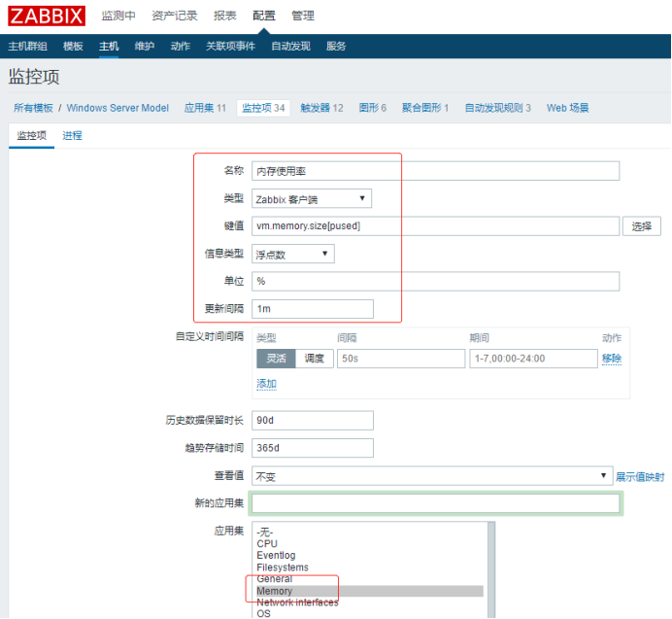Click the 选择 button next to key
This screenshot has width=672, height=619.
642,226
